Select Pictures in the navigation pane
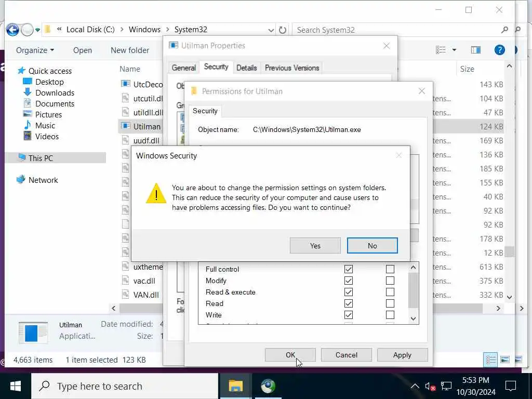This screenshot has height=399, width=532. click(x=48, y=115)
